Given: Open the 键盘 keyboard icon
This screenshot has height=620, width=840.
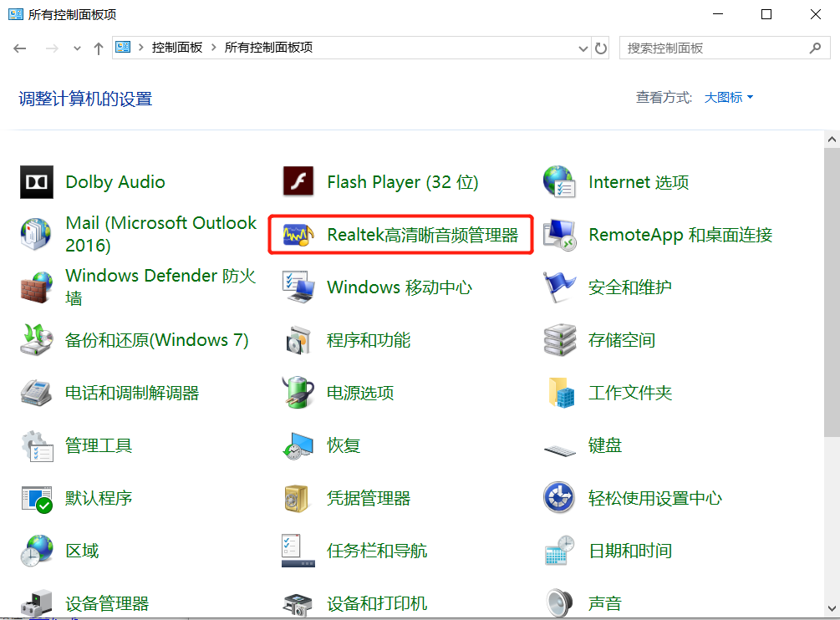Looking at the screenshot, I should point(559,446).
